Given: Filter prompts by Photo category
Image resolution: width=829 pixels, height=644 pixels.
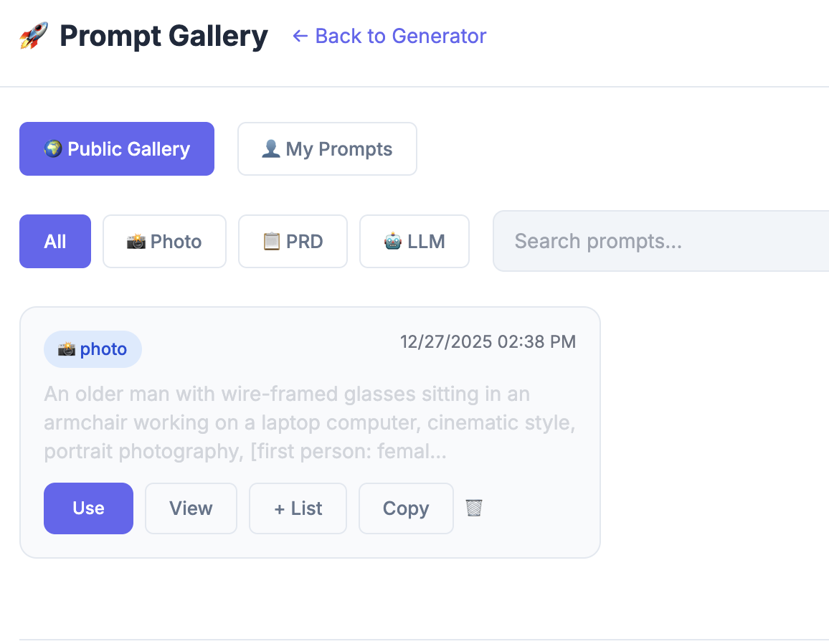Looking at the screenshot, I should 164,241.
